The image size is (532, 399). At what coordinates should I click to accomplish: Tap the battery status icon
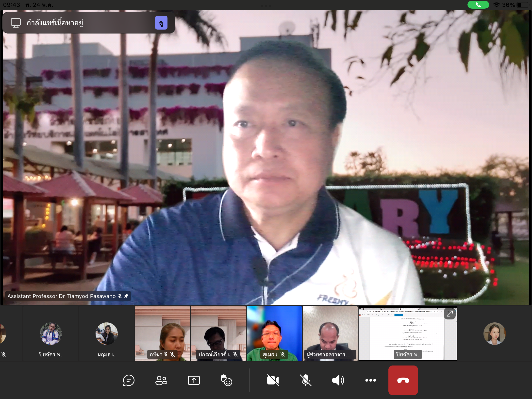(x=523, y=5)
